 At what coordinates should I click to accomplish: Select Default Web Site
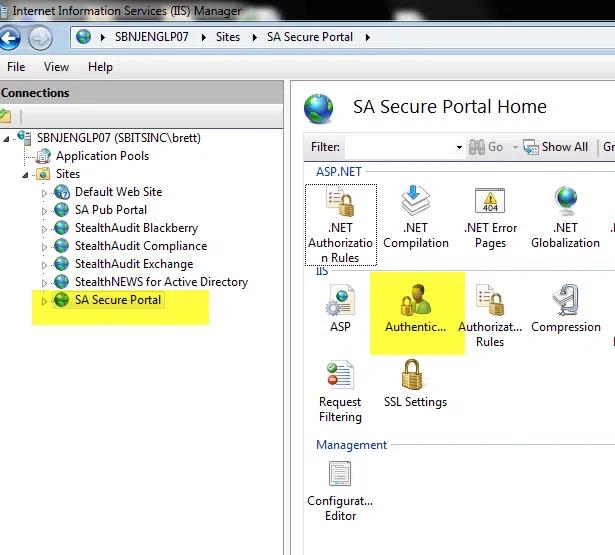tap(118, 192)
